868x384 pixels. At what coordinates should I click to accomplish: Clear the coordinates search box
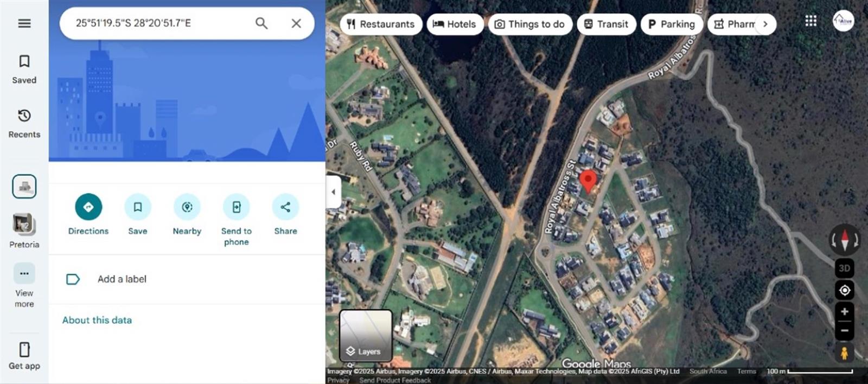296,23
